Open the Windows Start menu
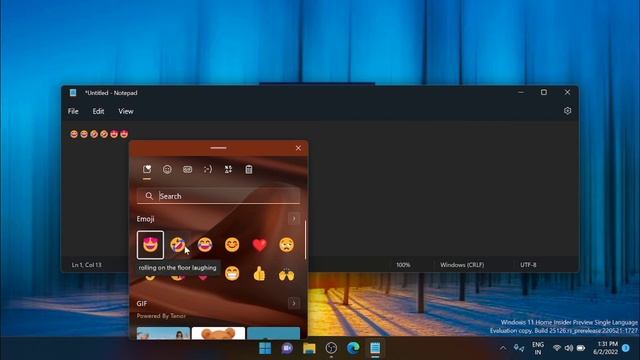Screen dimensions: 640x360 click(x=265, y=348)
